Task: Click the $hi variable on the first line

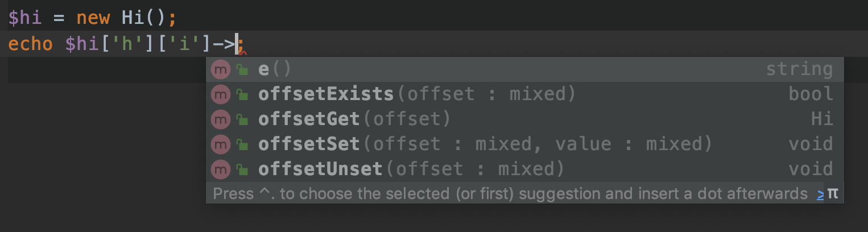Action: point(25,18)
